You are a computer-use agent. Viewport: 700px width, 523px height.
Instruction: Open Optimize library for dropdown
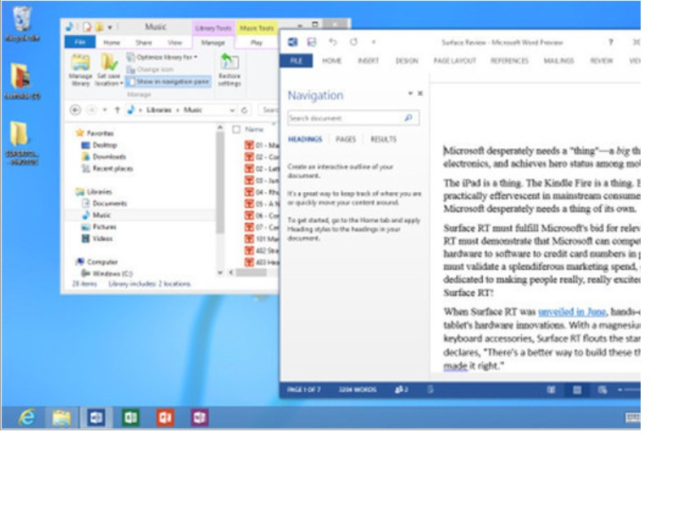pos(162,57)
